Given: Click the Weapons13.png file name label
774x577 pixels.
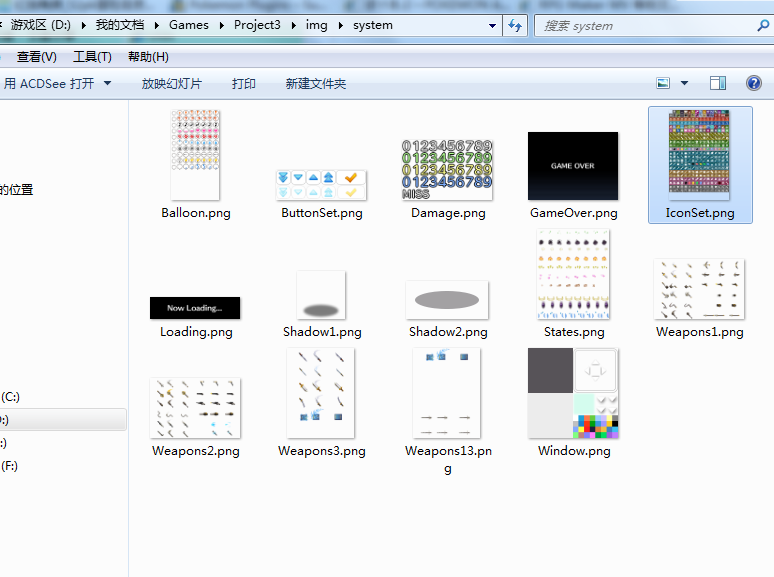Looking at the screenshot, I should (x=448, y=459).
